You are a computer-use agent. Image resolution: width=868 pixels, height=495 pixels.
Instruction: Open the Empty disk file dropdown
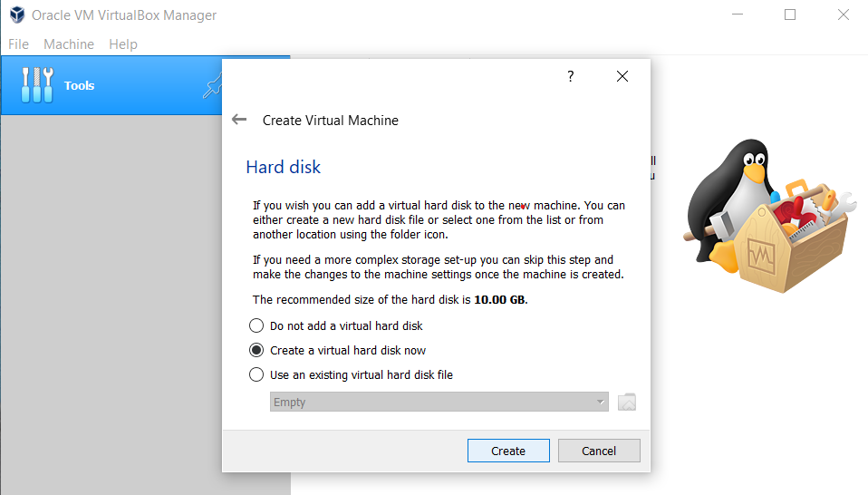click(439, 402)
